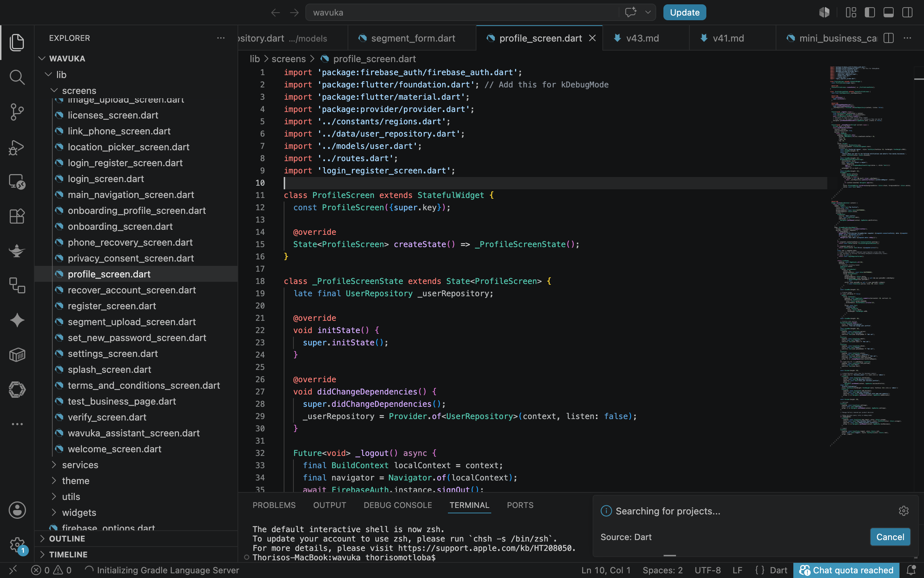Image resolution: width=924 pixels, height=578 pixels.
Task: Cancel the Searching for projects notification
Action: (x=890, y=537)
